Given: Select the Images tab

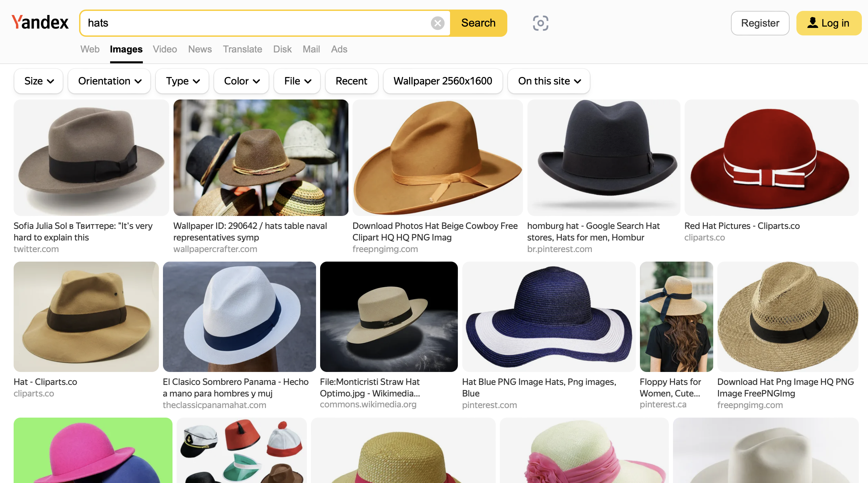Looking at the screenshot, I should point(126,49).
